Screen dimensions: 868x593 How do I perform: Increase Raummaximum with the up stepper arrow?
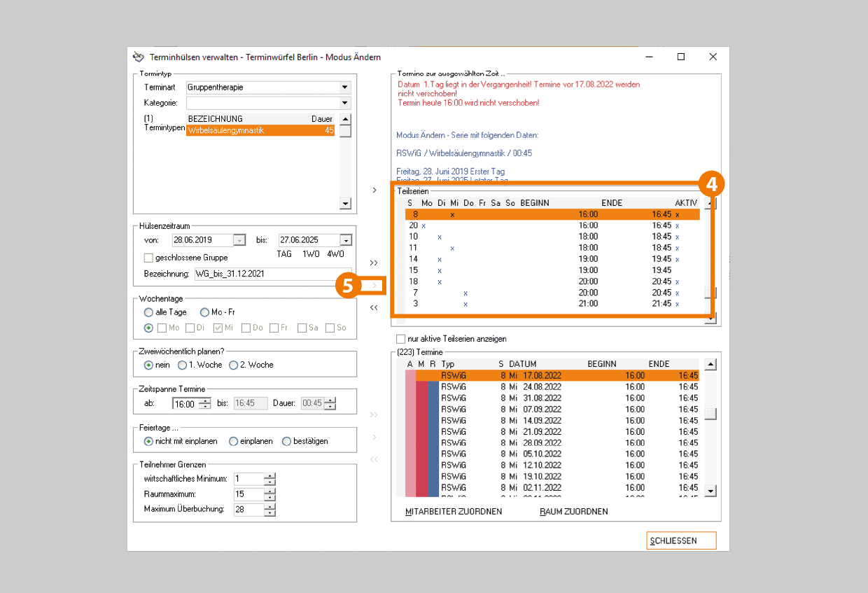click(270, 491)
